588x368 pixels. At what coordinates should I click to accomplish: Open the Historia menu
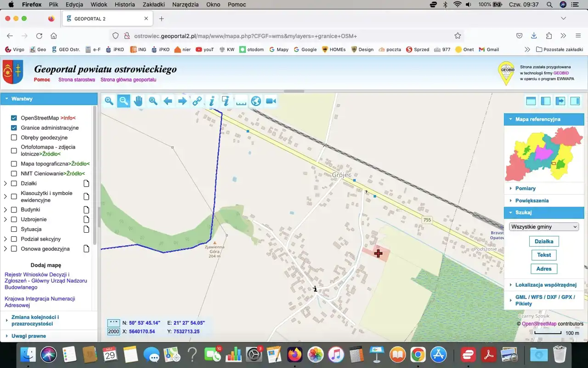124,5
